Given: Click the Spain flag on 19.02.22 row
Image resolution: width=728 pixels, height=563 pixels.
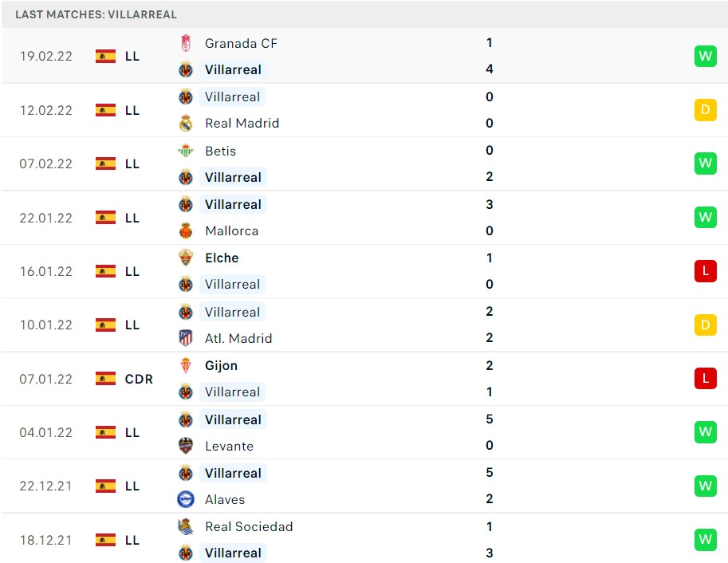Looking at the screenshot, I should [x=105, y=56].
